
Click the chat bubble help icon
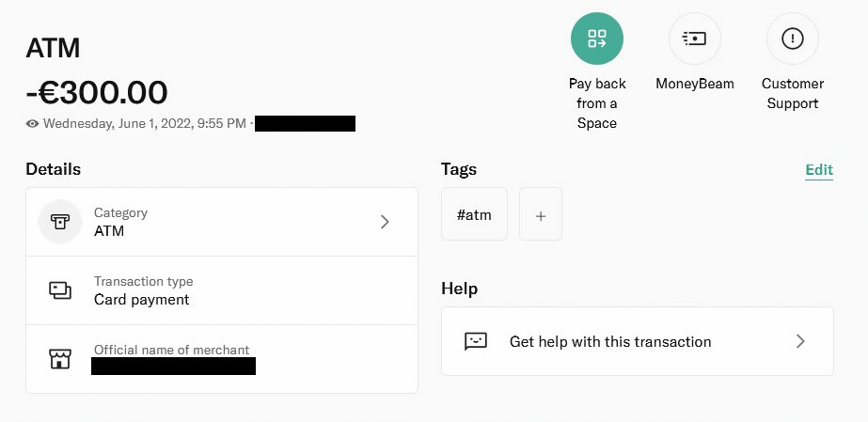coord(476,341)
